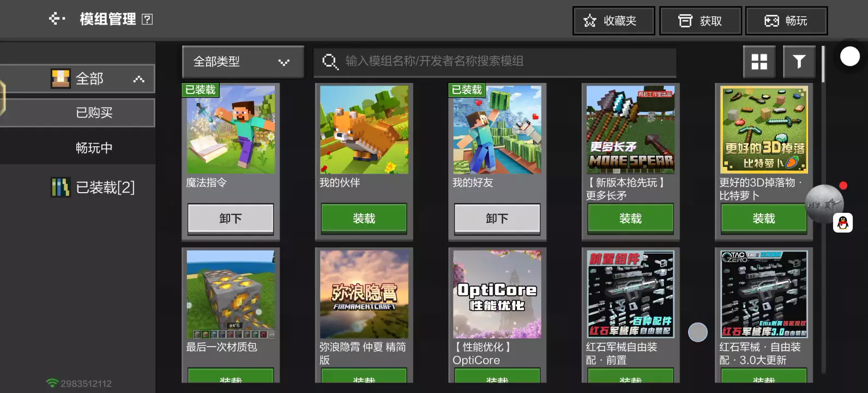The image size is (868, 393).
Task: Click the back arrow icon beside 模组管理
Action: coord(57,19)
